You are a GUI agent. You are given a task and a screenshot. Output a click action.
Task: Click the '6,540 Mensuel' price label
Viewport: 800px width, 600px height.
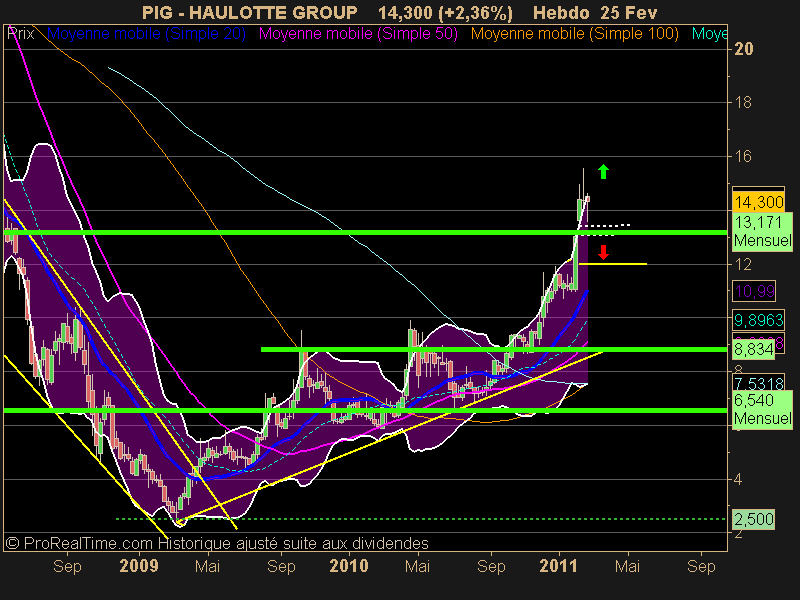[x=762, y=409]
